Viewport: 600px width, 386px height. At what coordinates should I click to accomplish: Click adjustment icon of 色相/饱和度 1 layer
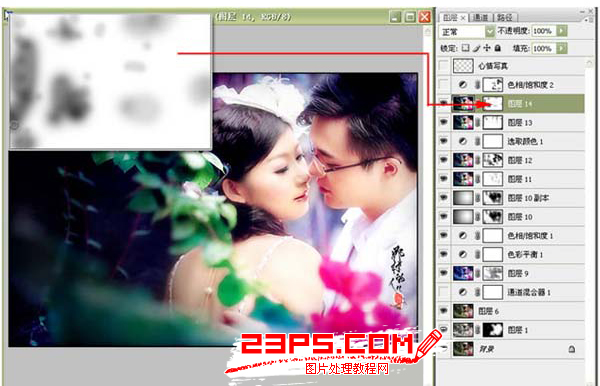[463, 236]
